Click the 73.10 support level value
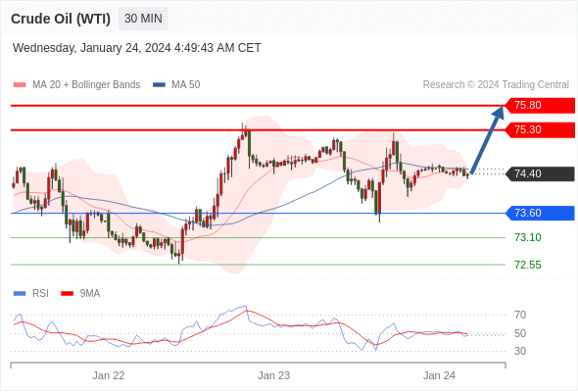Screen dimensions: 578x392 pyautogui.click(x=528, y=237)
